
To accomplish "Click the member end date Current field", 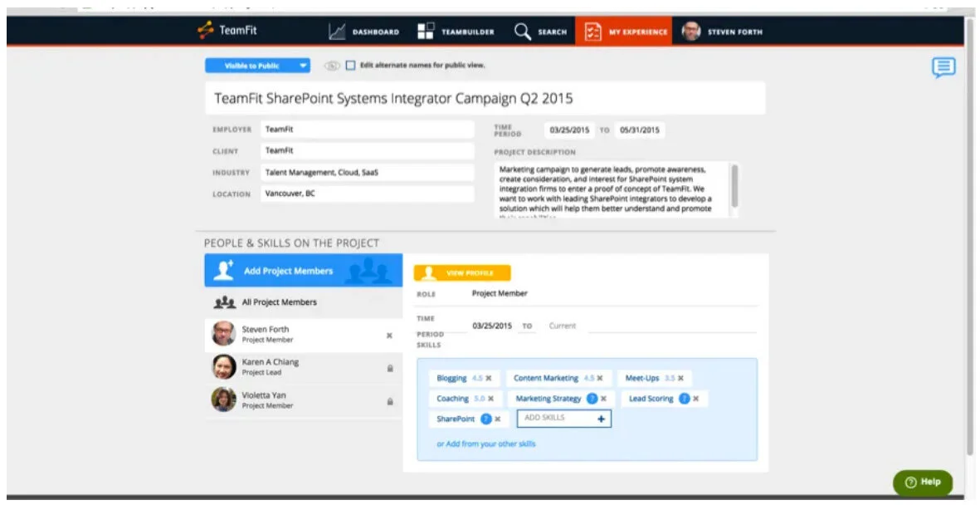I will click(562, 326).
